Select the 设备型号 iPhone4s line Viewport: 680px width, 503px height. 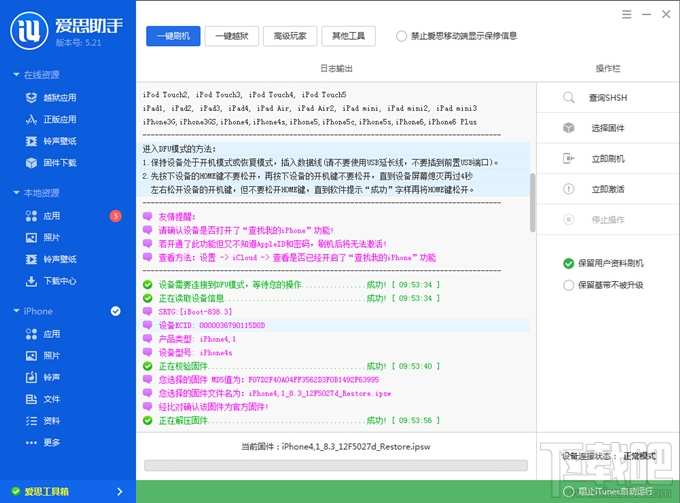point(333,353)
